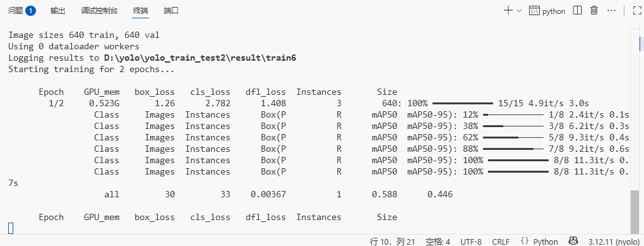Click the 12% validation progress bar
644x246 pixels.
coord(513,114)
